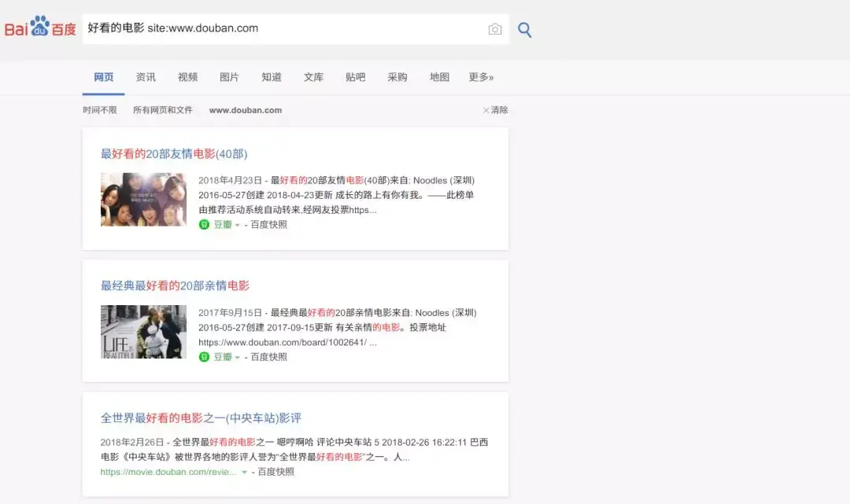Click the camera icon for image search
The image size is (850, 504).
(x=495, y=28)
